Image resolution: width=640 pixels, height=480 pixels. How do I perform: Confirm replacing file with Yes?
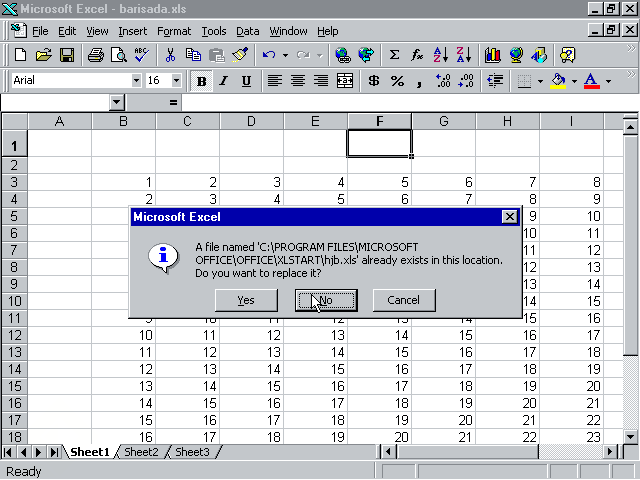246,300
